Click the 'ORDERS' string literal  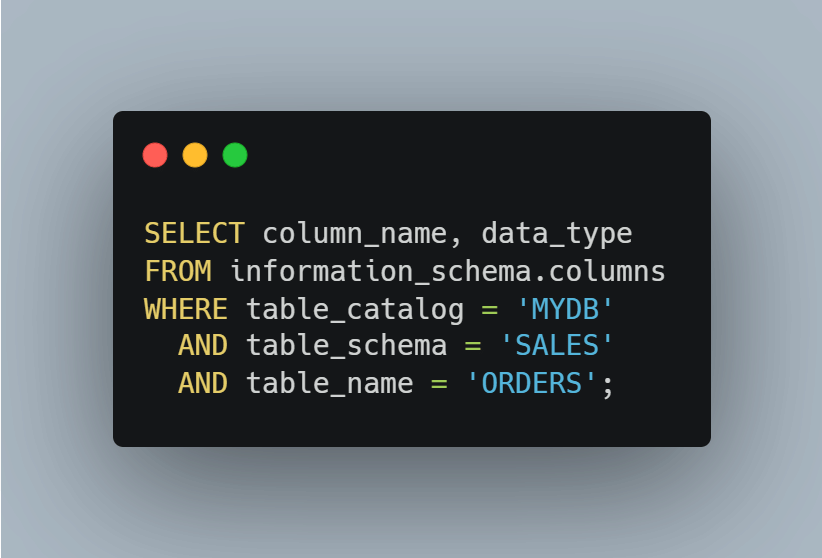[x=531, y=383]
